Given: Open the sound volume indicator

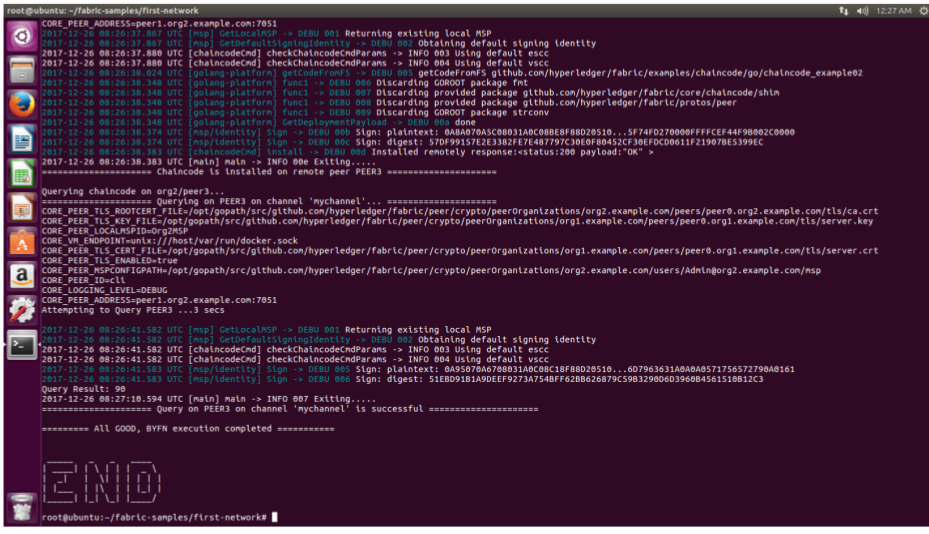Looking at the screenshot, I should pyautogui.click(x=862, y=11).
